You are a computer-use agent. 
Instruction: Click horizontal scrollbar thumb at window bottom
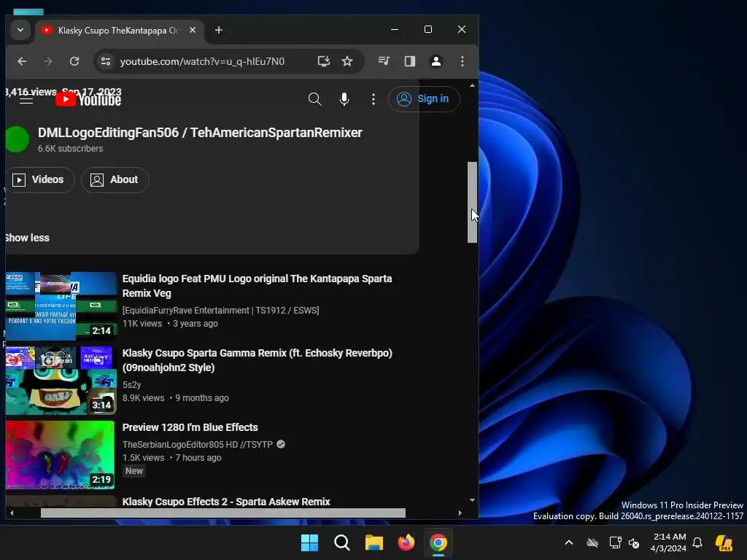click(223, 513)
